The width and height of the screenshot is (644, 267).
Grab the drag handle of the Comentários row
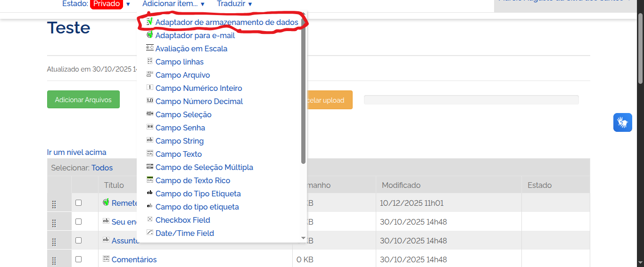coord(54,261)
